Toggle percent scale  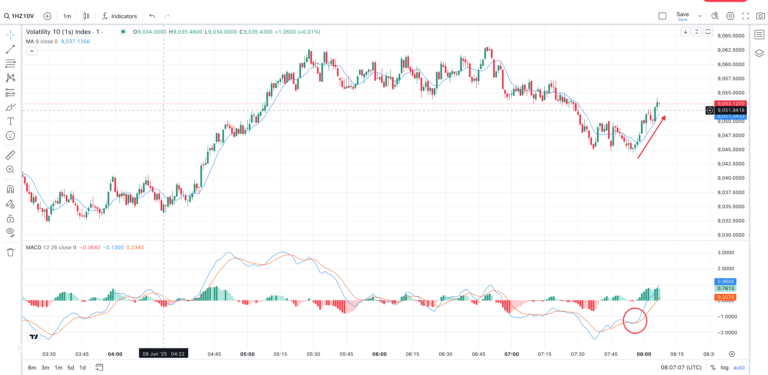(x=713, y=368)
